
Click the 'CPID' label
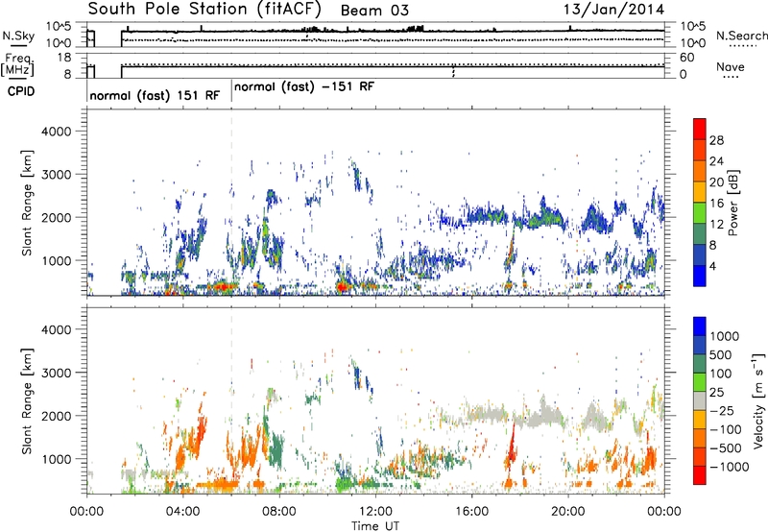click(21, 91)
